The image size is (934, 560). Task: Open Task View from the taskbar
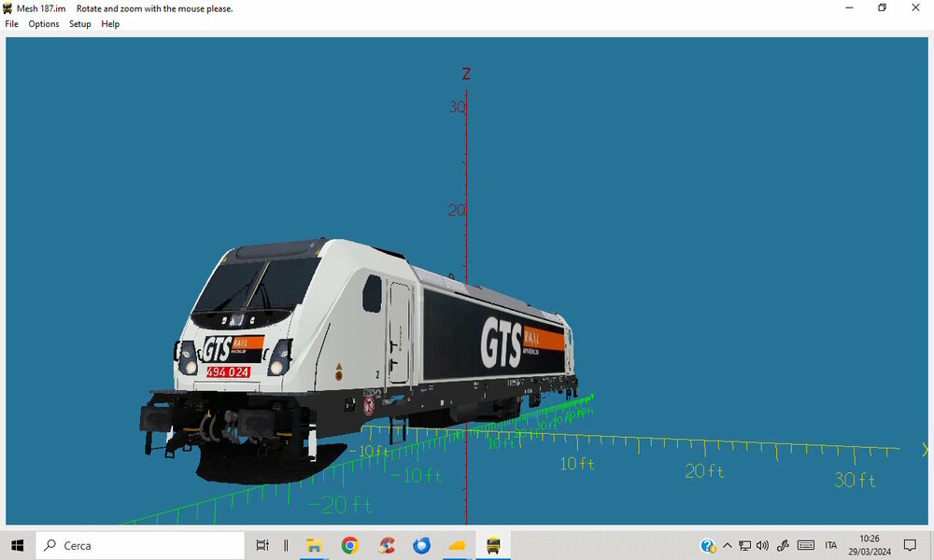point(262,545)
